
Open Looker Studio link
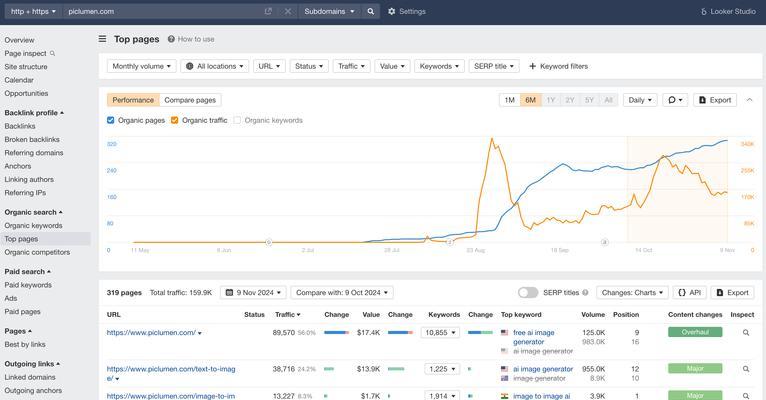tap(728, 11)
